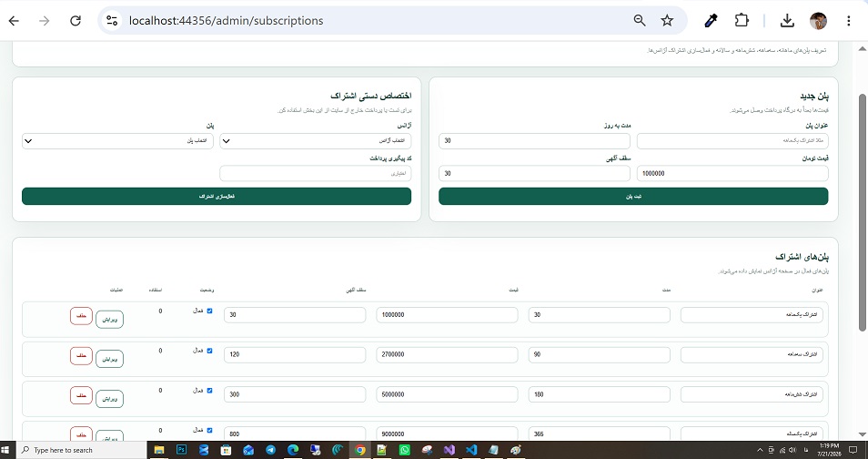Open Visual Studio from taskbar

(x=449, y=450)
